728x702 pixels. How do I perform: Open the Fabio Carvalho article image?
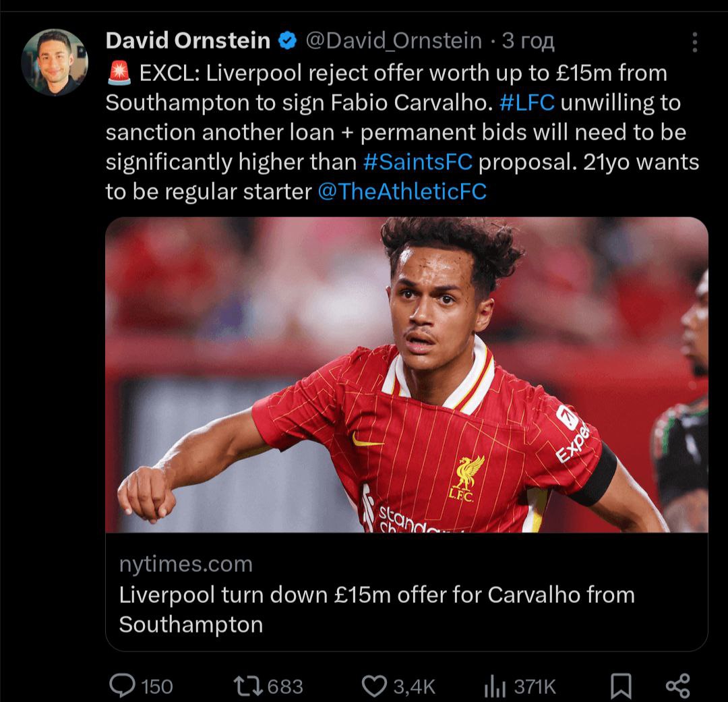pos(406,374)
